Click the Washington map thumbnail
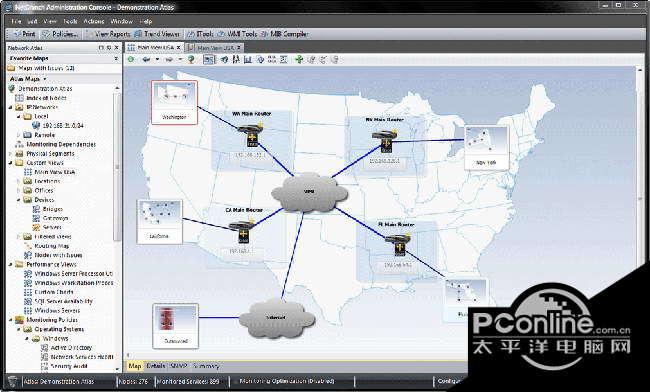 [174, 102]
